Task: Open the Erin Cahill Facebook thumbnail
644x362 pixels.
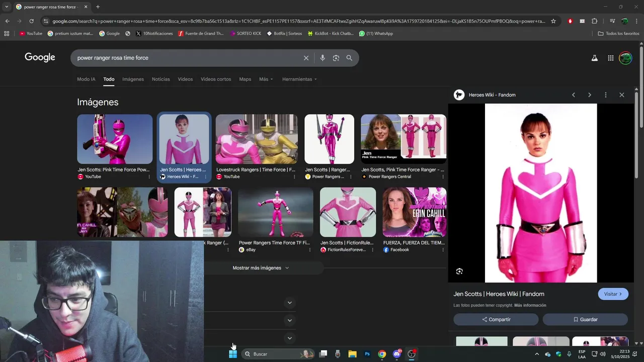Action: click(415, 212)
